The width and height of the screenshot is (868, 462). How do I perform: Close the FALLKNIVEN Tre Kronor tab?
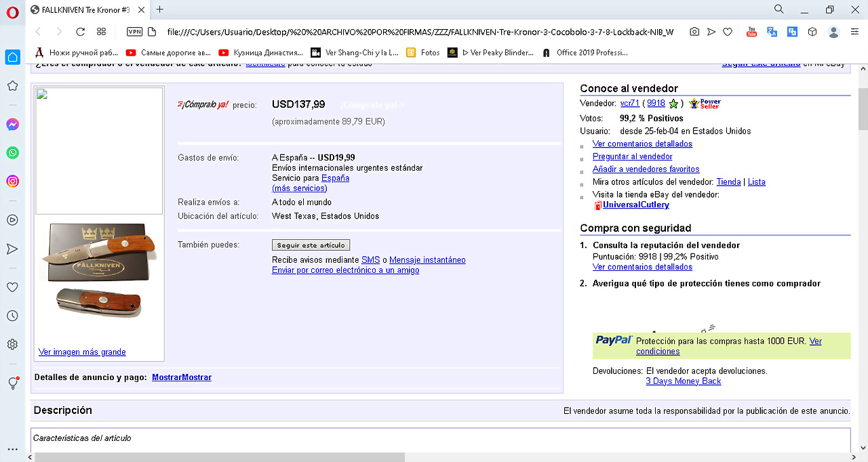click(141, 9)
